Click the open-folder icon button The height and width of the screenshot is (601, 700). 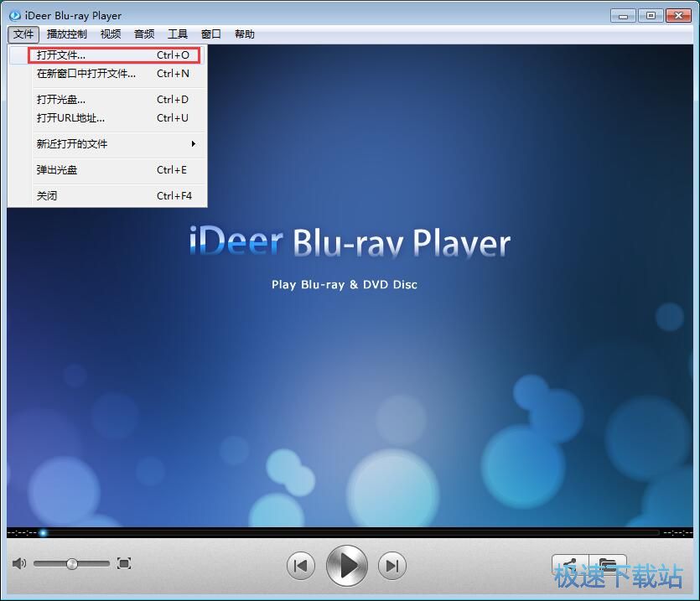tap(608, 566)
